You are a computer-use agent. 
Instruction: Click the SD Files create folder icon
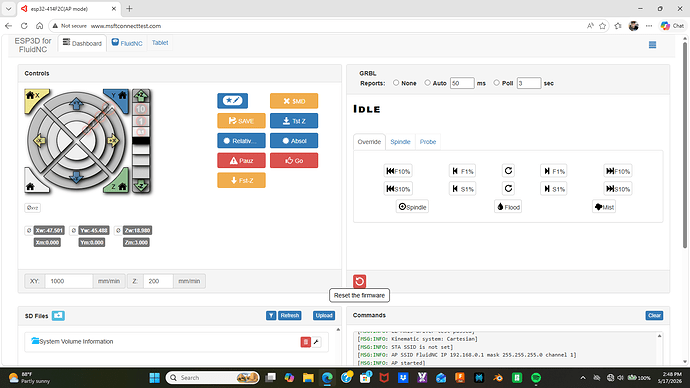pyautogui.click(x=58, y=316)
